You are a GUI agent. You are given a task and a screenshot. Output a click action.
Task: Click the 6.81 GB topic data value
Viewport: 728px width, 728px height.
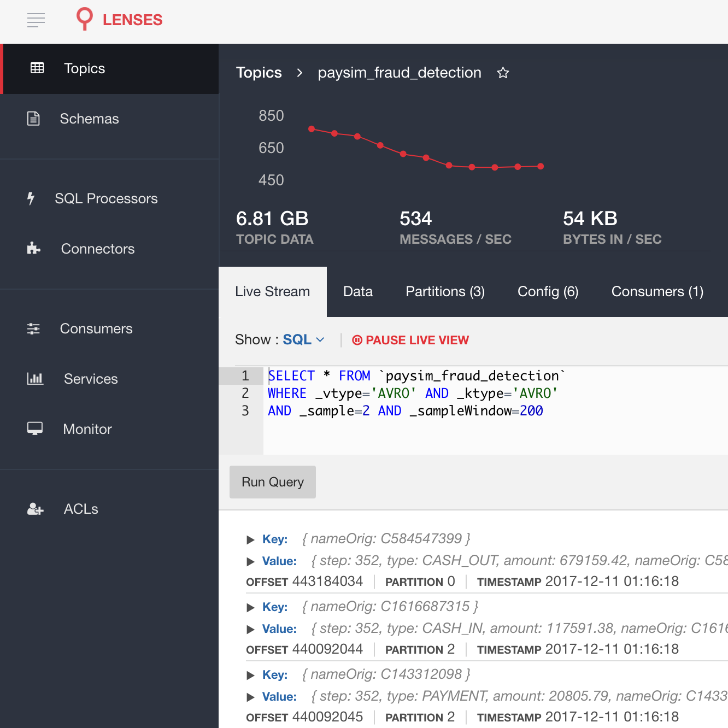tap(272, 219)
